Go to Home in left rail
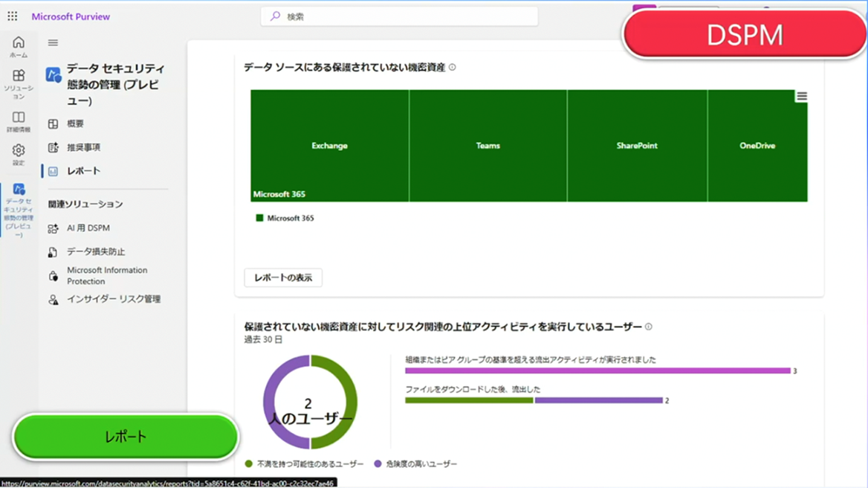Viewport: 868px width, 488px height. pos(19,47)
